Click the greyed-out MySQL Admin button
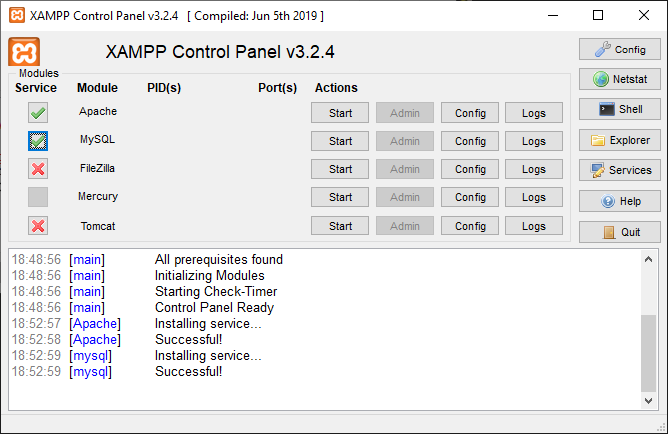 pyautogui.click(x=405, y=141)
